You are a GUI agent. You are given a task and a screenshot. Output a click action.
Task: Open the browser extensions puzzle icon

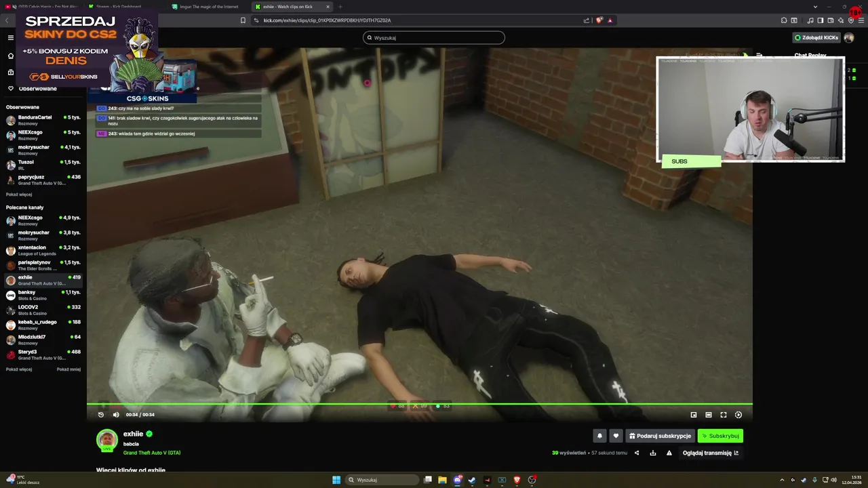pyautogui.click(x=784, y=20)
